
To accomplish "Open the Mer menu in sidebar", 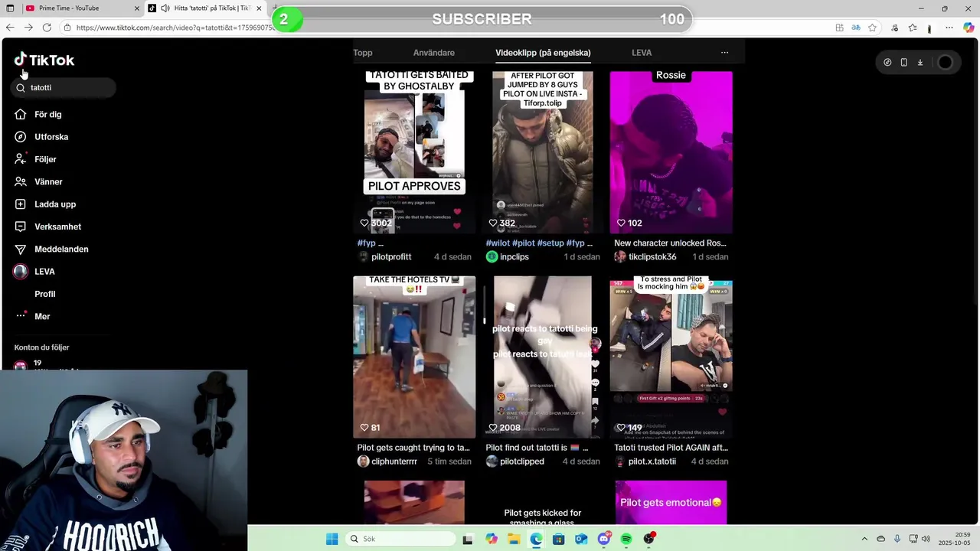I will [x=32, y=316].
